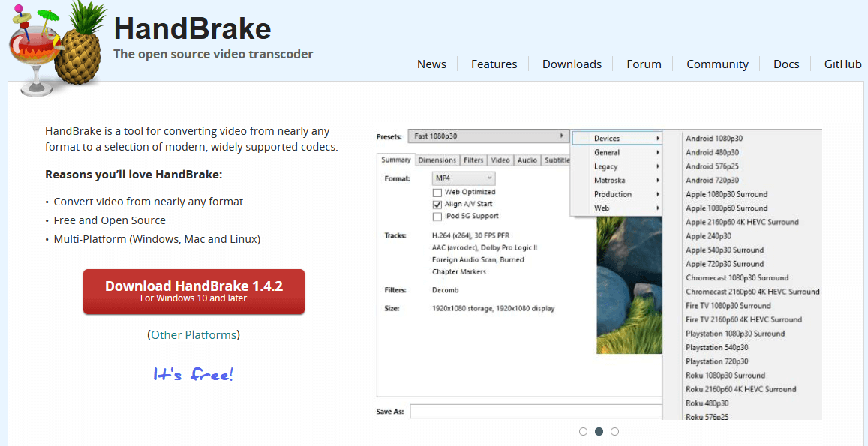Choose Apple 2160p60 4K HEVC Surround preset
Image resolution: width=868 pixels, height=446 pixels.
pos(743,222)
